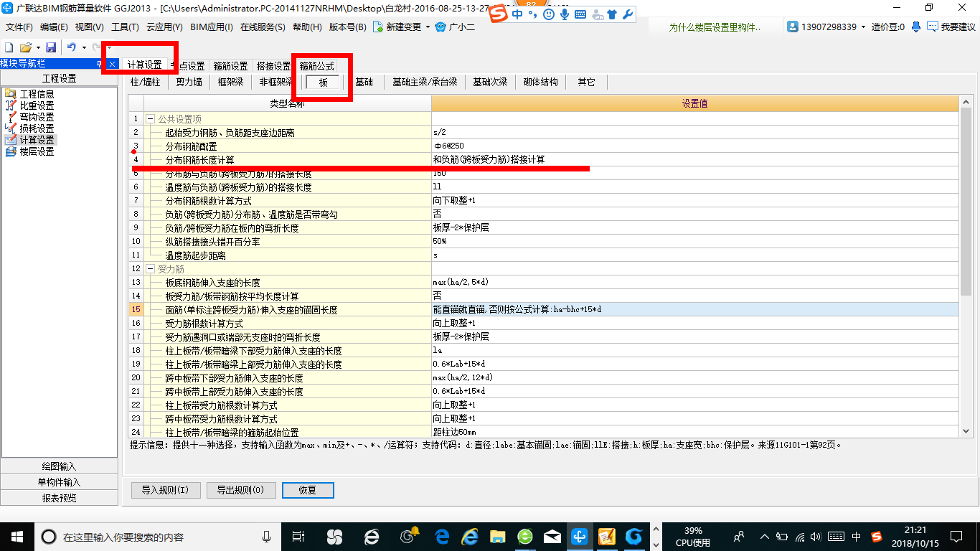Open the 工具(T) menu
Viewport: 980px width, 551px height.
125,27
